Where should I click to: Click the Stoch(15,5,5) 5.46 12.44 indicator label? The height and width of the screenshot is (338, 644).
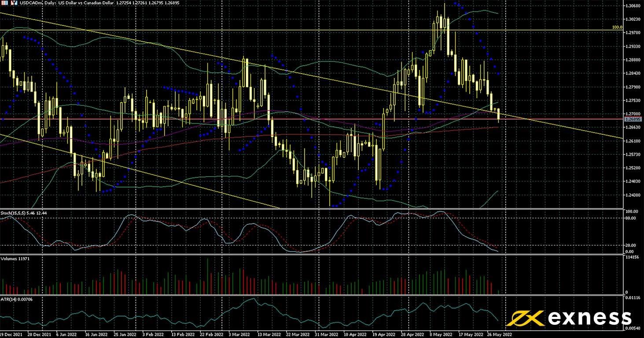click(24, 213)
